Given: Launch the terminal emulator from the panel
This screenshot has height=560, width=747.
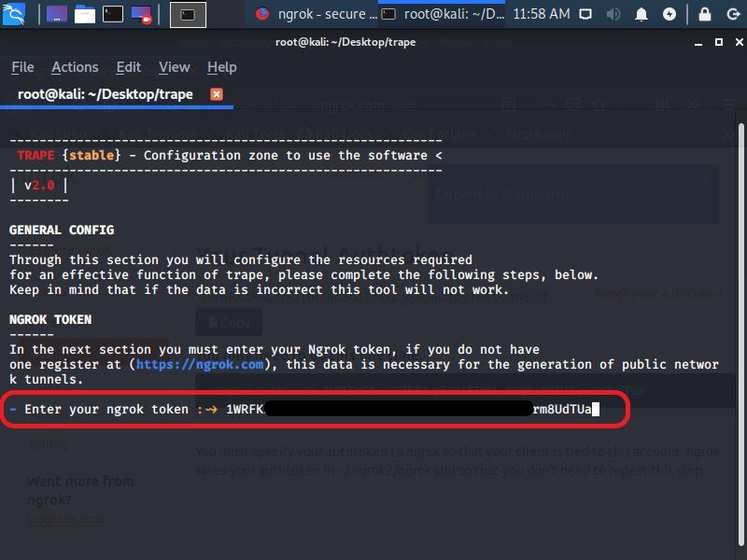Looking at the screenshot, I should click(x=113, y=14).
